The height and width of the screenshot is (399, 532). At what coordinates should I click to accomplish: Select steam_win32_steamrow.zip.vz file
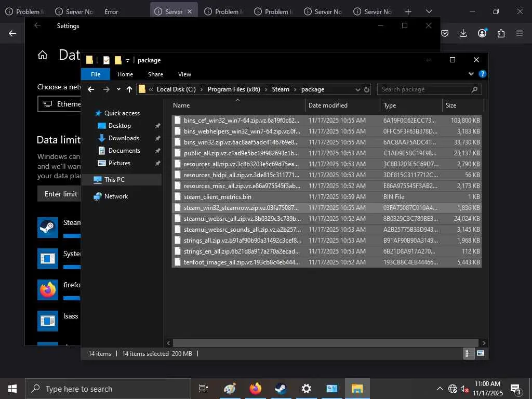(327, 208)
